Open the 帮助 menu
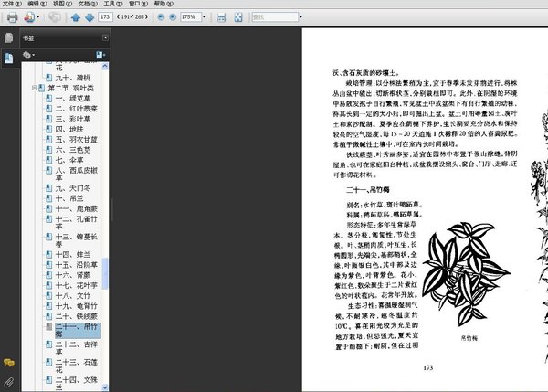The width and height of the screenshot is (548, 392). (163, 4)
